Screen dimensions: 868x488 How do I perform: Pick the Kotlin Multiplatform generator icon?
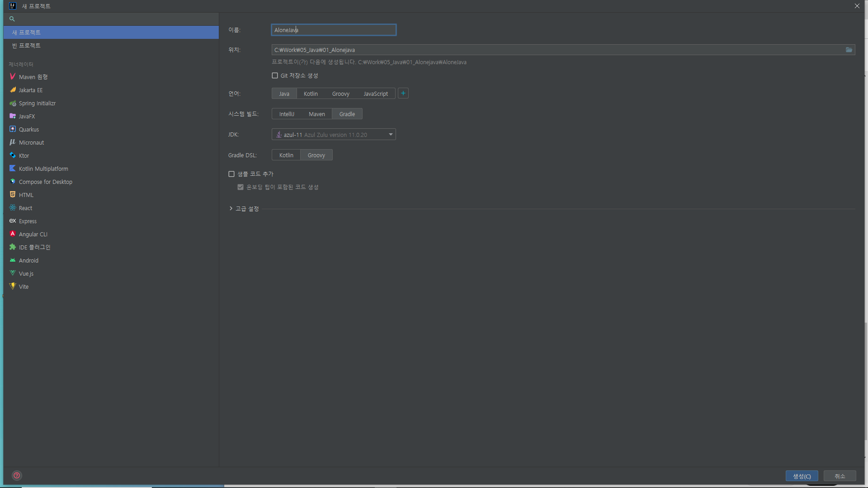tap(13, 169)
